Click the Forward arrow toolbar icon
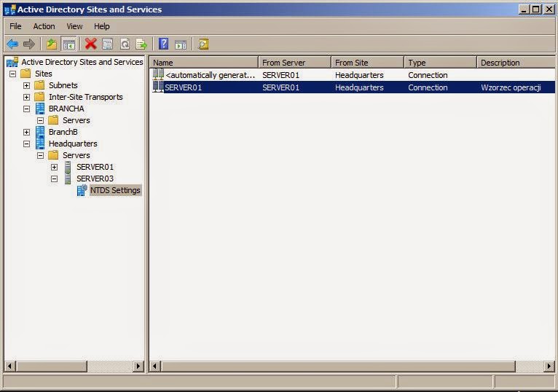Viewport: 558px width, 392px height. (x=29, y=44)
